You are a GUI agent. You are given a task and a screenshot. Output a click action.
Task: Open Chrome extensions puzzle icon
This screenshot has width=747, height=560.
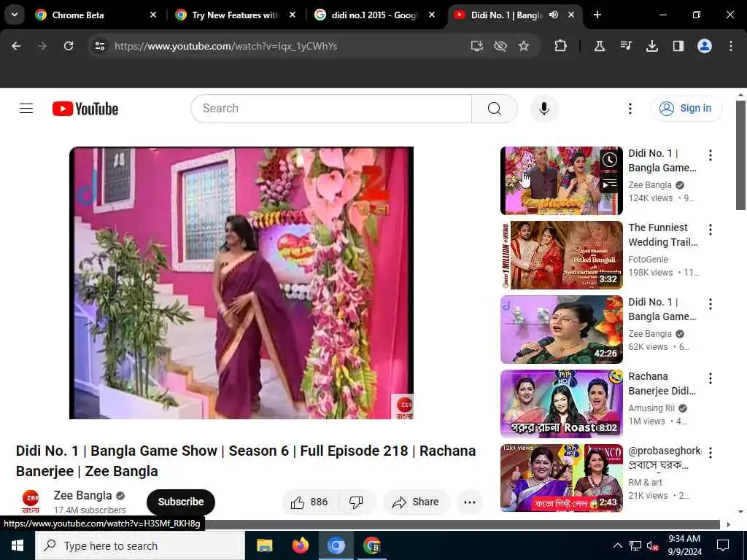(x=561, y=46)
